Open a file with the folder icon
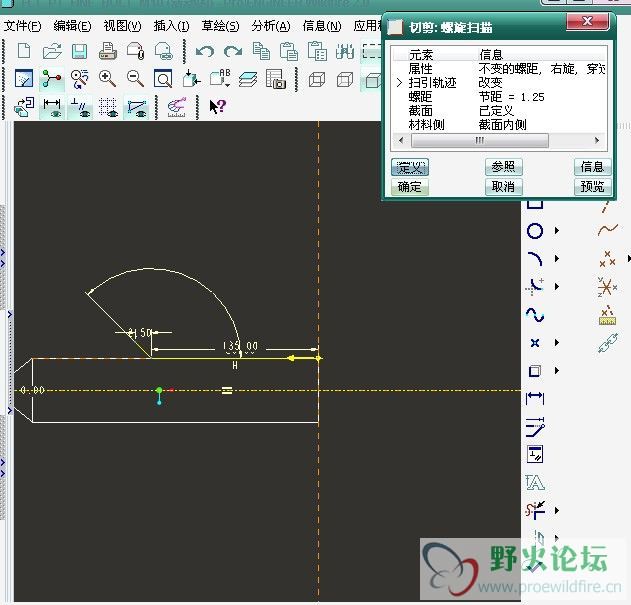Viewport: 631px width, 605px height. click(52, 51)
